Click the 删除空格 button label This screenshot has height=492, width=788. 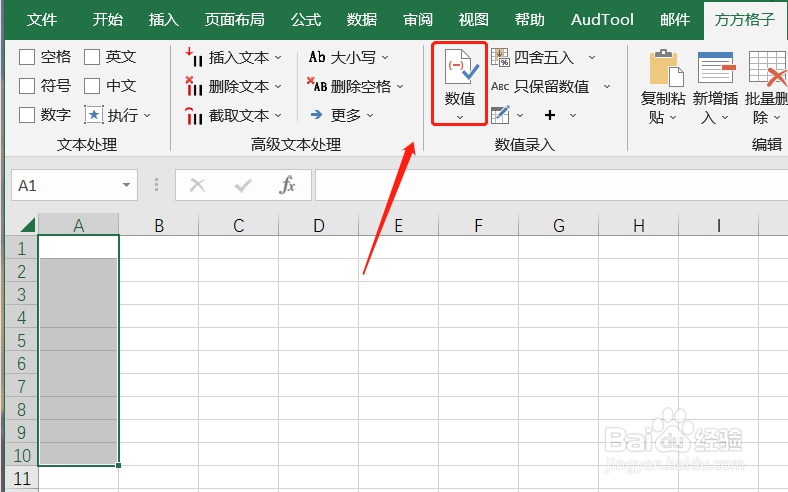[361, 86]
